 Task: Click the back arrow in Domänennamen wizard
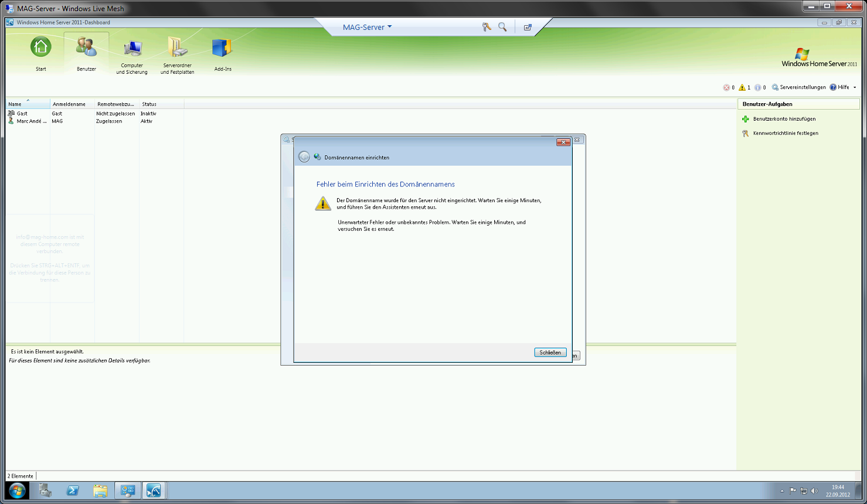tap(304, 156)
